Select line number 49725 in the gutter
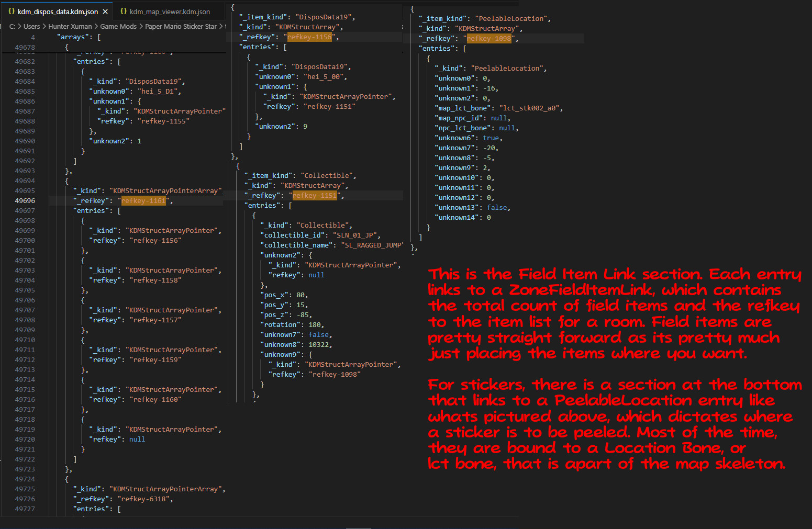The width and height of the screenshot is (812, 529). click(25, 489)
